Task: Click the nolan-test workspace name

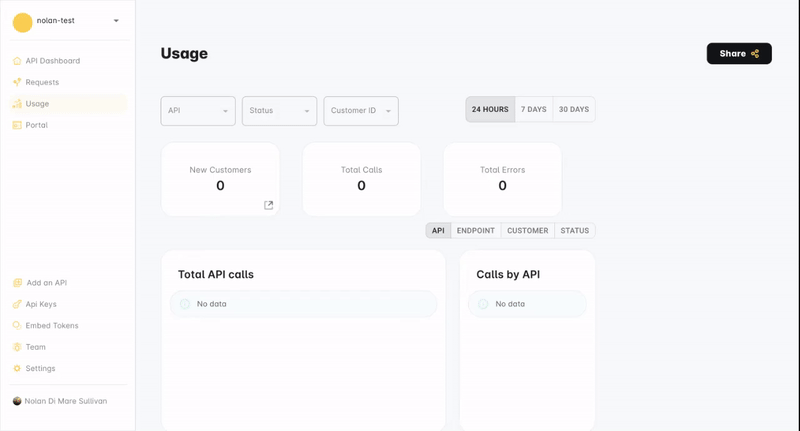Action: pos(56,20)
